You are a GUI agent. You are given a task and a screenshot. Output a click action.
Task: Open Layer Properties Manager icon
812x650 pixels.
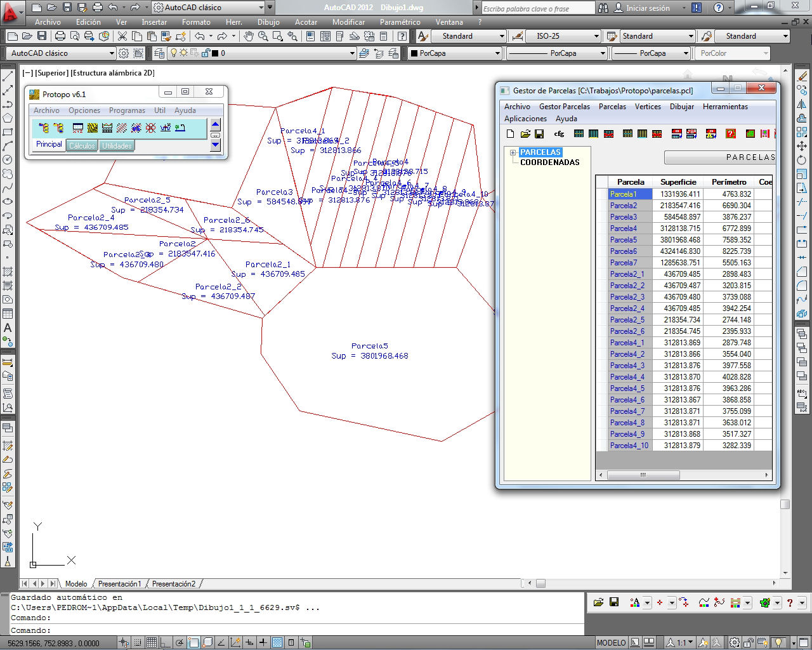click(x=159, y=53)
